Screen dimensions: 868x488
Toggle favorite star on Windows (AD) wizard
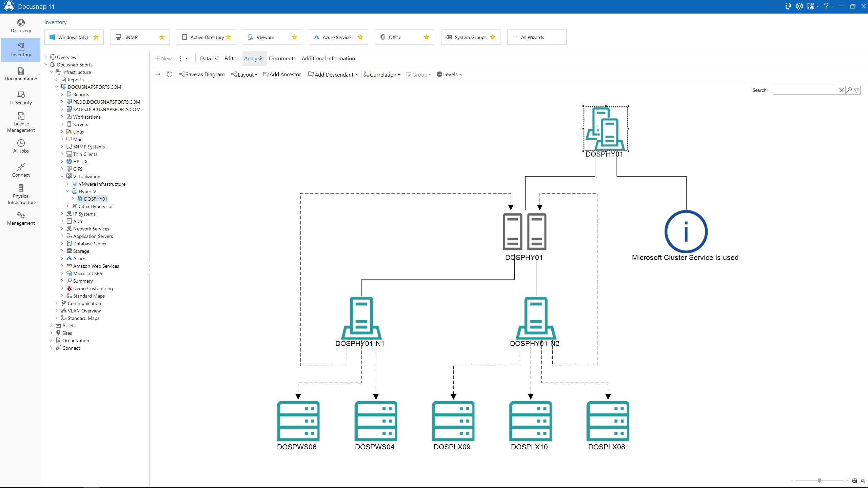coord(96,37)
